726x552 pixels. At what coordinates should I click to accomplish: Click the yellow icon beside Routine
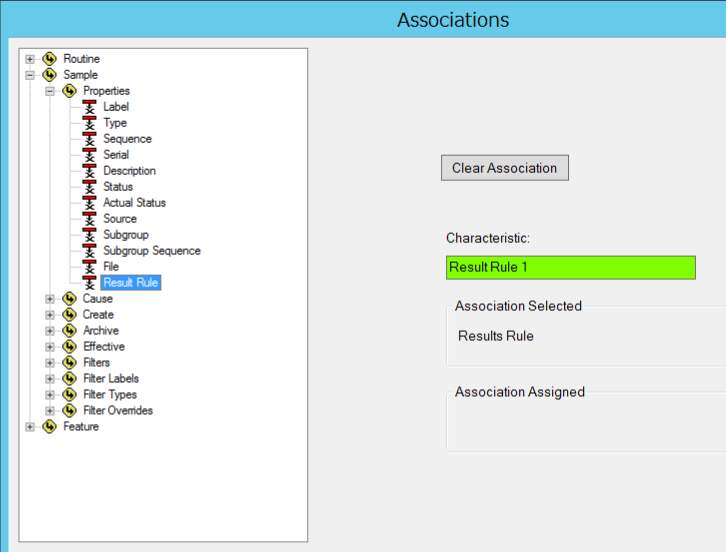pos(49,59)
